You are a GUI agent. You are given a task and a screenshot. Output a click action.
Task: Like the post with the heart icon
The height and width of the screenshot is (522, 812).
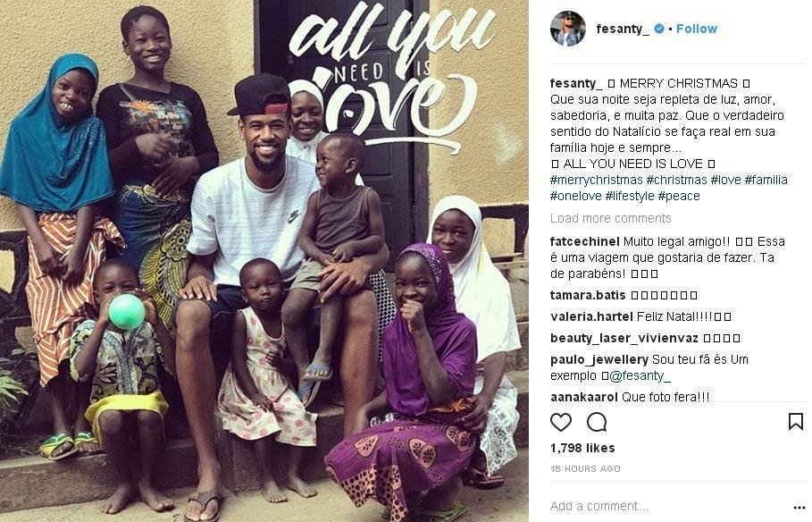[x=560, y=423]
